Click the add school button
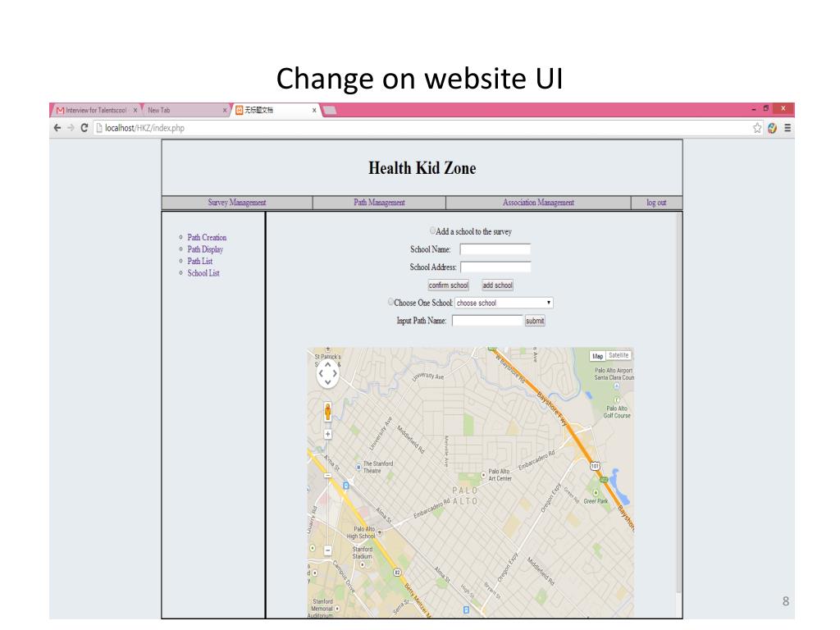 tap(498, 285)
